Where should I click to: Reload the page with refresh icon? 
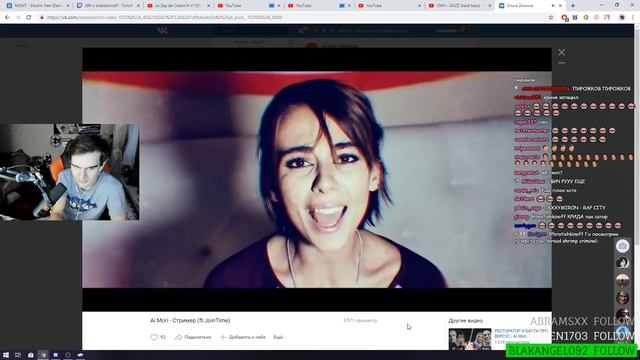(29, 18)
